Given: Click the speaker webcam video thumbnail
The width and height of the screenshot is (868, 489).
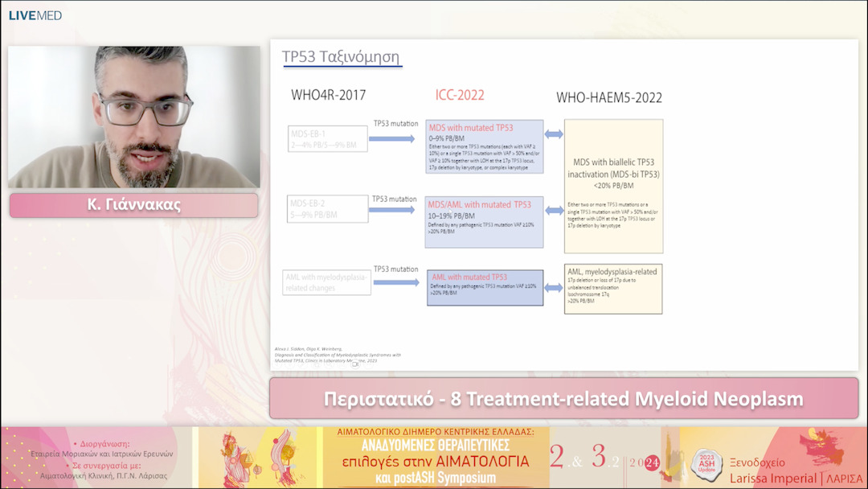Looking at the screenshot, I should coord(133,113).
